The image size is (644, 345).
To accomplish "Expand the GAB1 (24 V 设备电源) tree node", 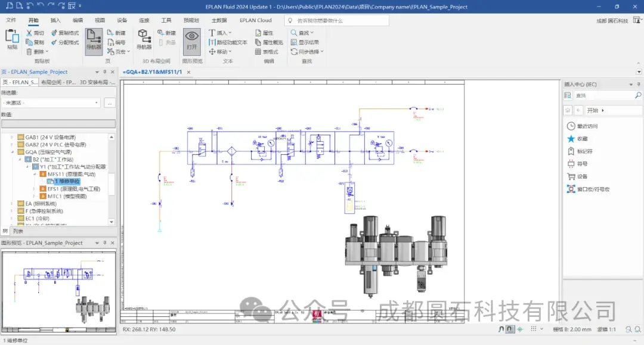I will [x=13, y=138].
